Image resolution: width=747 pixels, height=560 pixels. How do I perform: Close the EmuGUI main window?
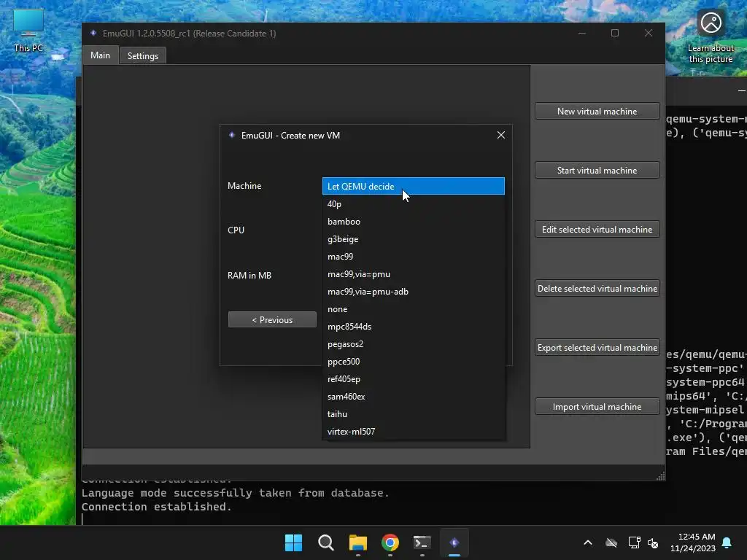649,33
